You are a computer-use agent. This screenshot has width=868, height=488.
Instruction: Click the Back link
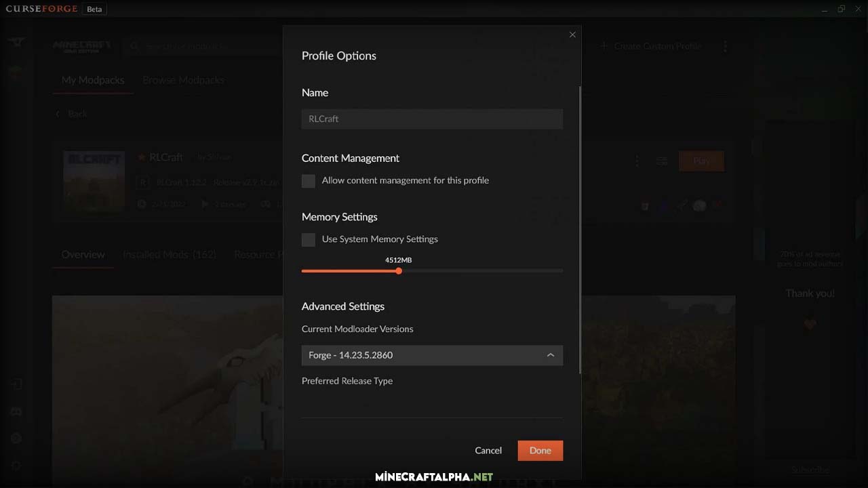[x=77, y=114]
